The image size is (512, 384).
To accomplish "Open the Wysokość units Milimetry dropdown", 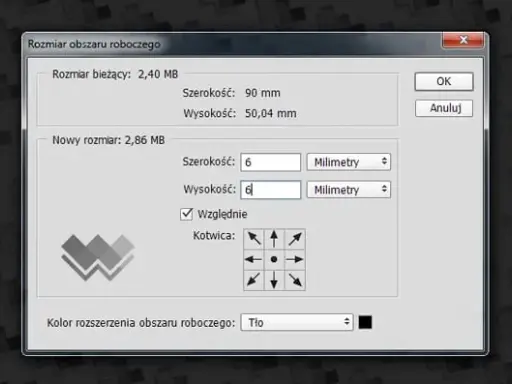I will (x=348, y=190).
